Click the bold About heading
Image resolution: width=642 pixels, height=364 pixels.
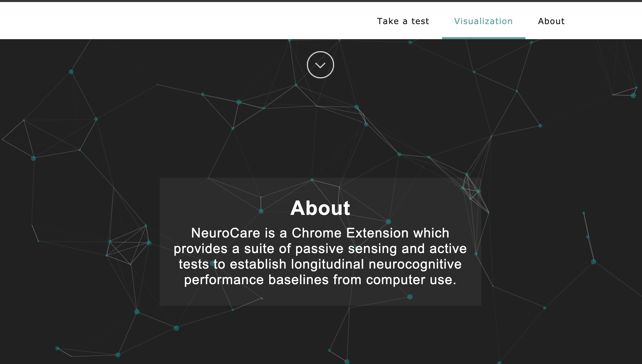320,208
